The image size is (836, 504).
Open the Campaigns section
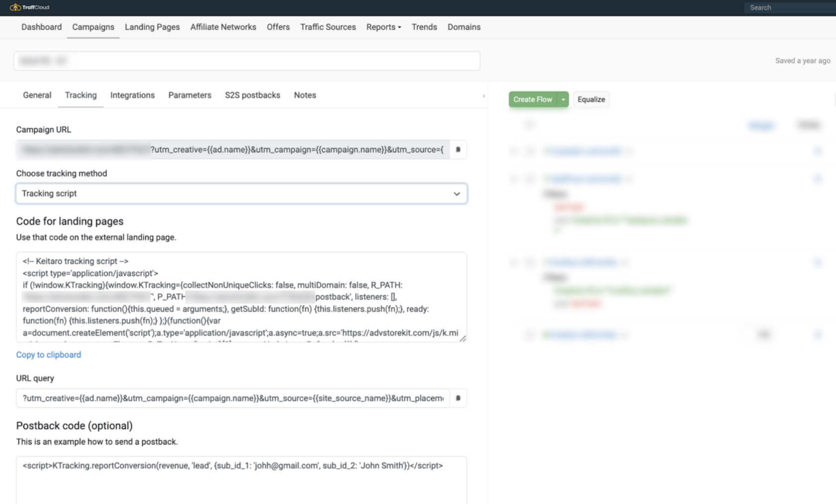[x=93, y=27]
